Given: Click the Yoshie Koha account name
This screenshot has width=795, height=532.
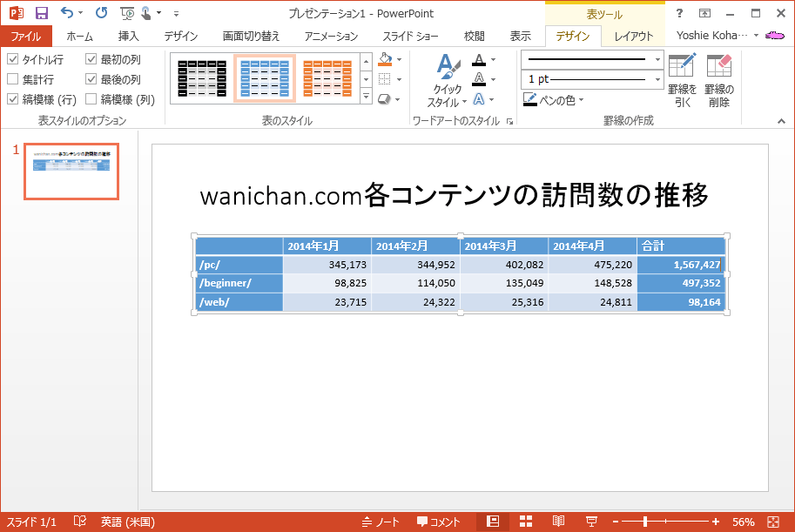Looking at the screenshot, I should tap(712, 35).
